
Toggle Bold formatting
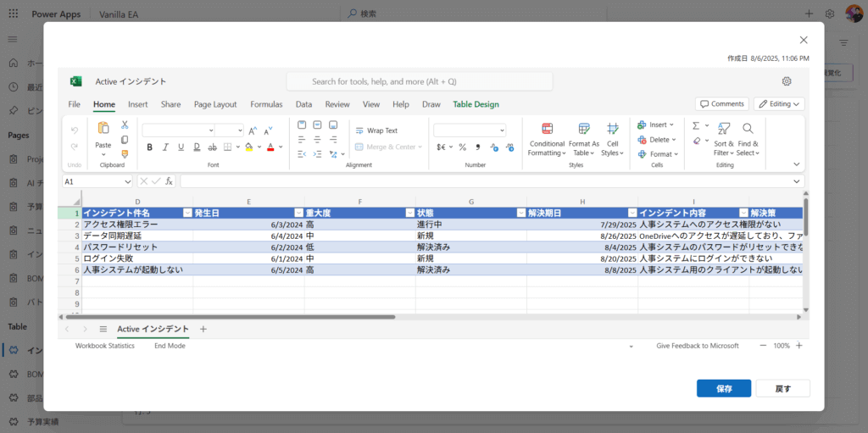tap(150, 147)
